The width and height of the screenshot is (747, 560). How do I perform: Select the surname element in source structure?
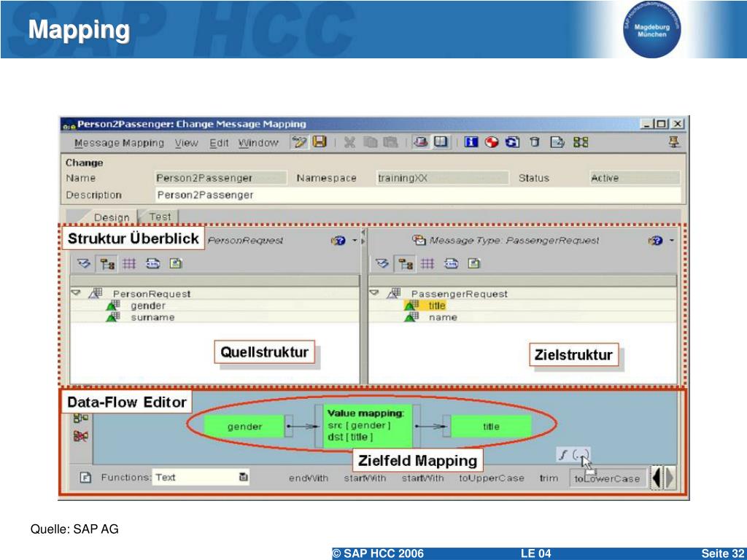click(x=152, y=317)
